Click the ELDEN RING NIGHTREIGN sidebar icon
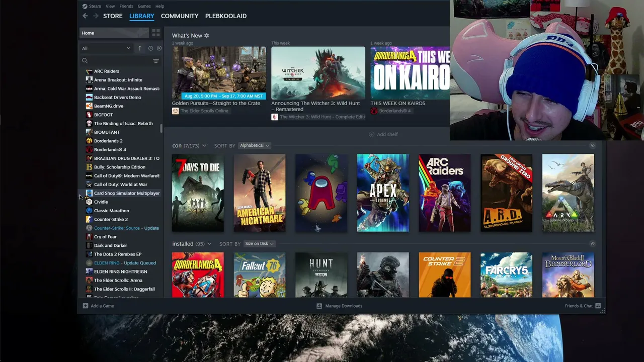 tap(89, 271)
